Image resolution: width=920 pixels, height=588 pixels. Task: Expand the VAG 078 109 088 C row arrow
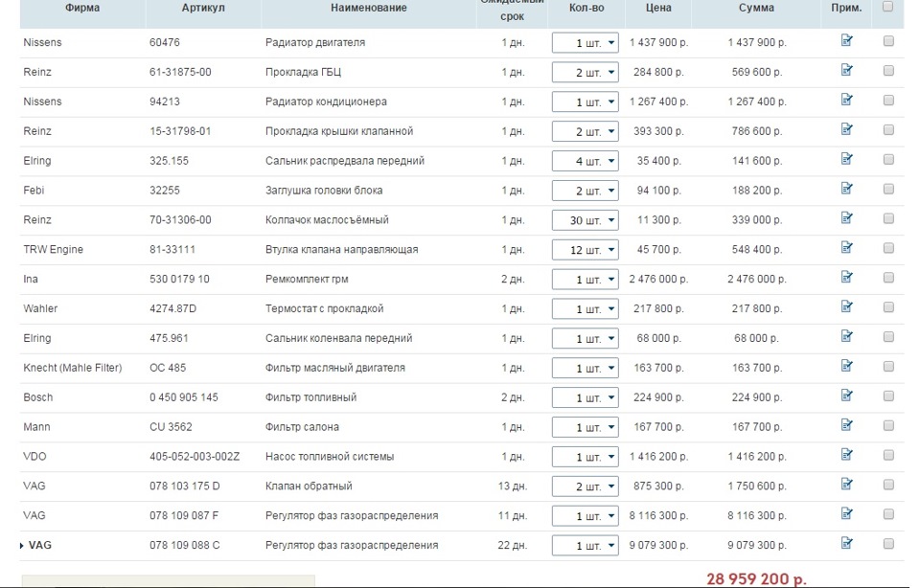[x=22, y=546]
